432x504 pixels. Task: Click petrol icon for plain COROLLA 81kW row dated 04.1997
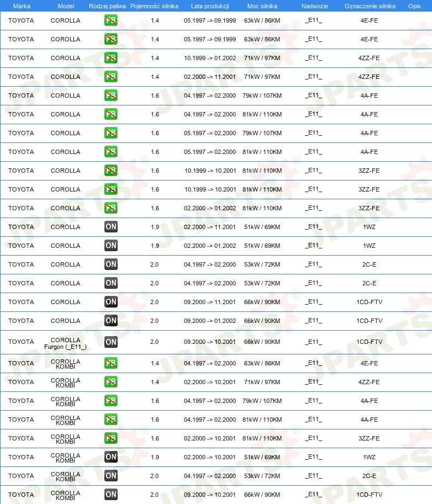[110, 114]
